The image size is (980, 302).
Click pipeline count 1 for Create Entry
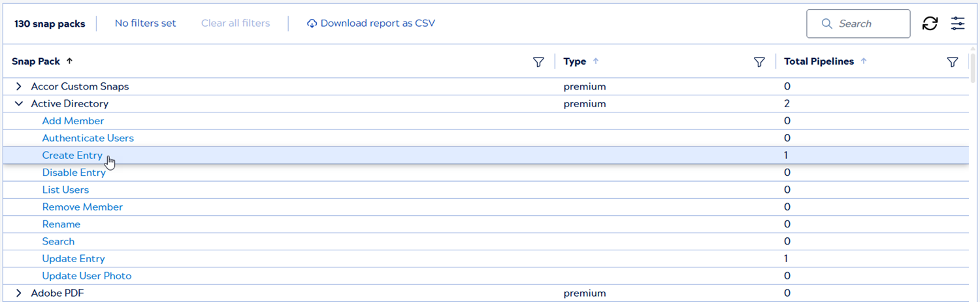786,155
